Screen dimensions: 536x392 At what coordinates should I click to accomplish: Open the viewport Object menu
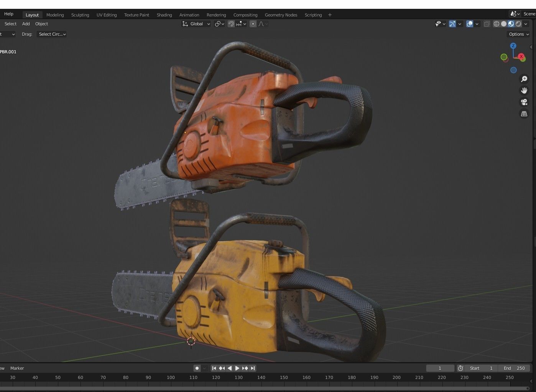41,24
